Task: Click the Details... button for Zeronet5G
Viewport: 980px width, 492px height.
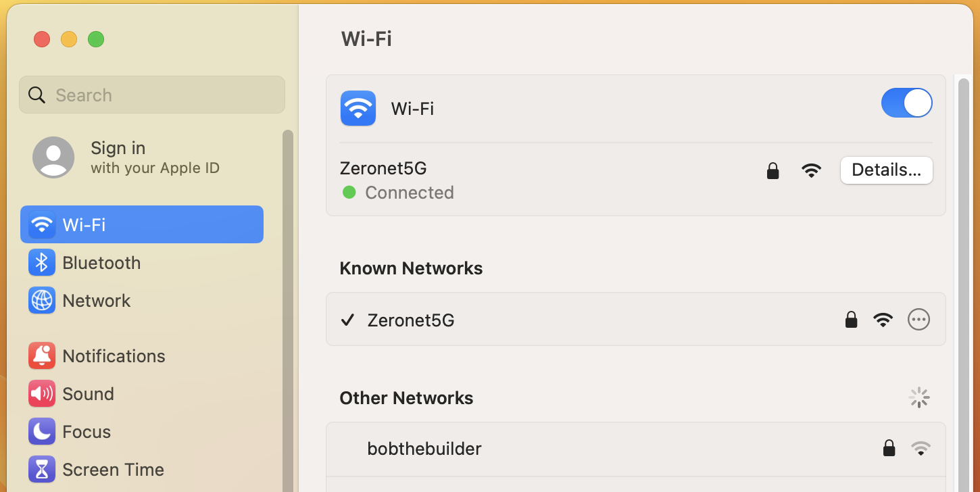Action: coord(887,170)
